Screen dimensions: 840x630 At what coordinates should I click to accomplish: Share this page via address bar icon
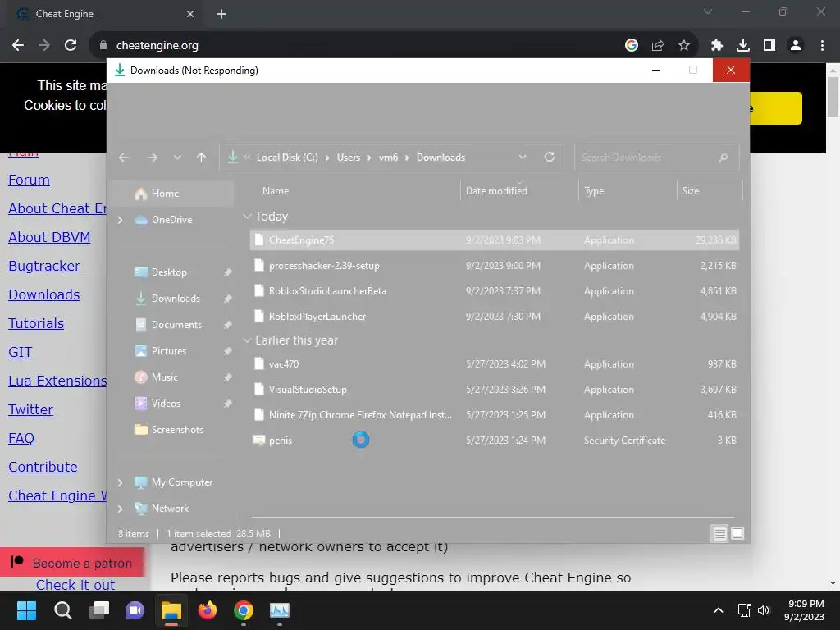tap(658, 46)
